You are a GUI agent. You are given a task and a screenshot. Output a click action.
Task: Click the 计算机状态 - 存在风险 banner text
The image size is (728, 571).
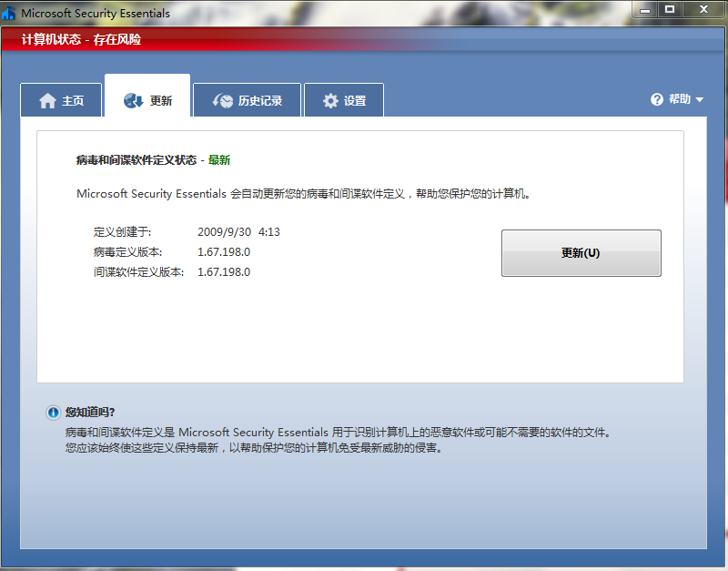click(x=81, y=39)
